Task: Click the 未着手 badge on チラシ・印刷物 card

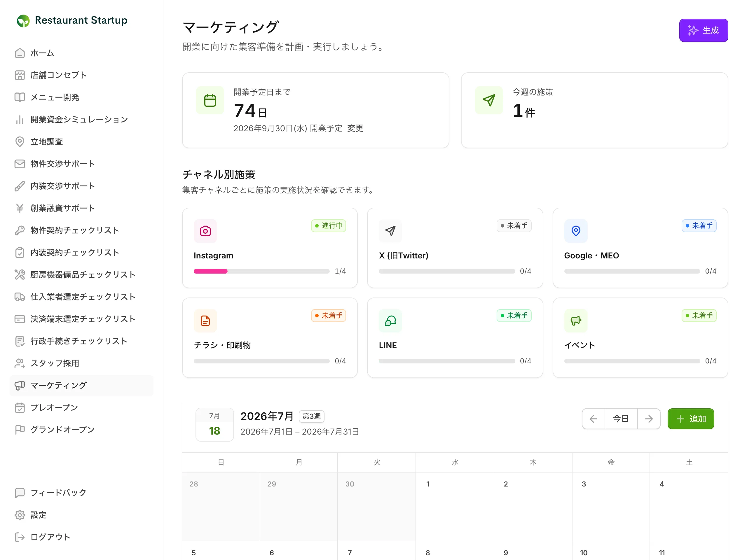Action: coord(328,315)
